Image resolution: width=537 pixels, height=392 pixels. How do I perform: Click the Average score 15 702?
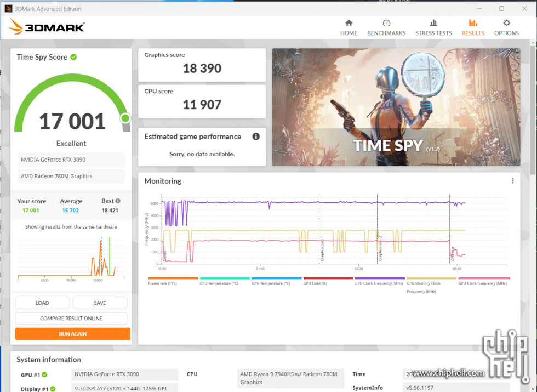pos(70,211)
